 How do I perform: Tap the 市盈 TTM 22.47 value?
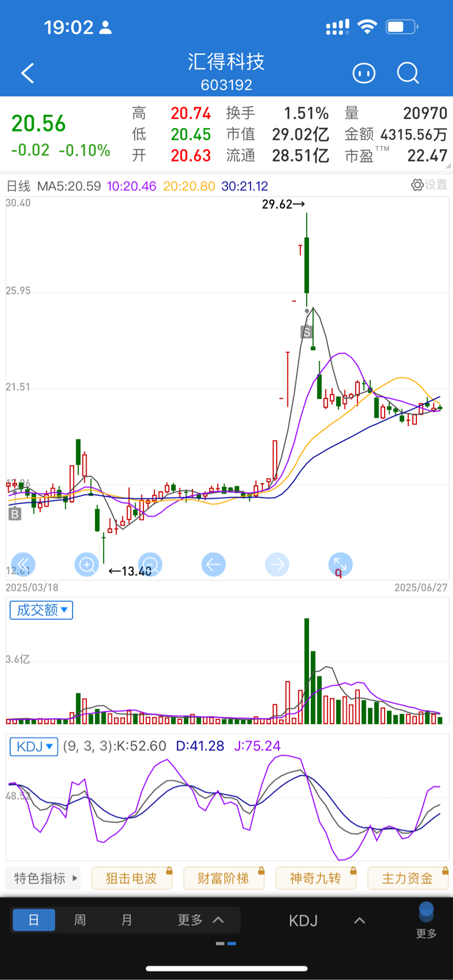[427, 156]
